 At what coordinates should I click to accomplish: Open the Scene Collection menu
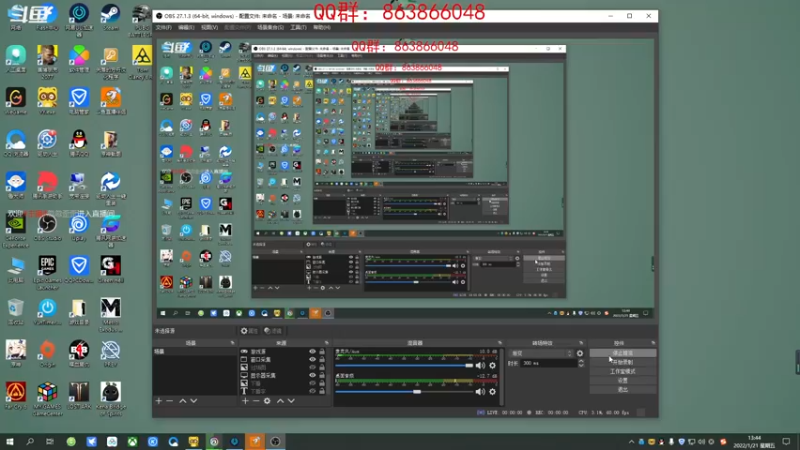pos(270,28)
